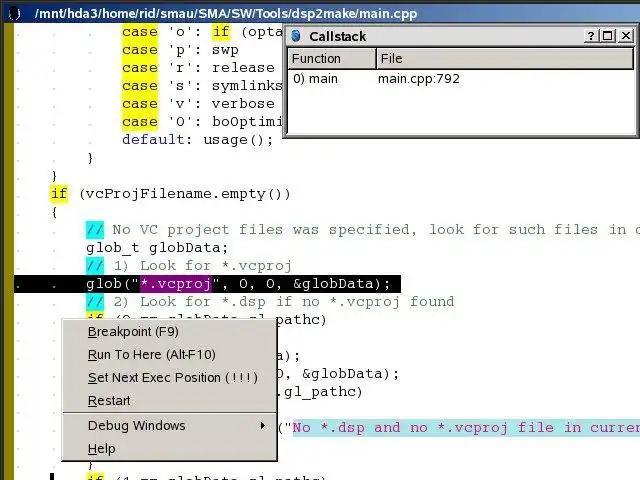Click the '.gl_pathc)' code fragment
The image size is (640, 480).
click(x=320, y=392)
